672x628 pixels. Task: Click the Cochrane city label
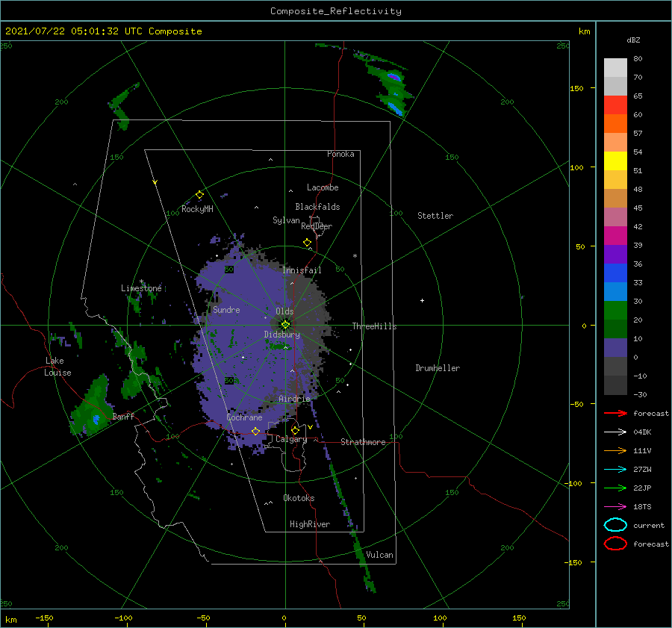click(x=244, y=417)
